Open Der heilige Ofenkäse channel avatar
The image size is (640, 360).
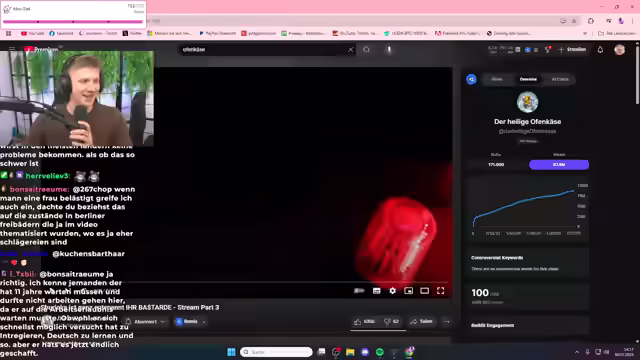click(527, 102)
